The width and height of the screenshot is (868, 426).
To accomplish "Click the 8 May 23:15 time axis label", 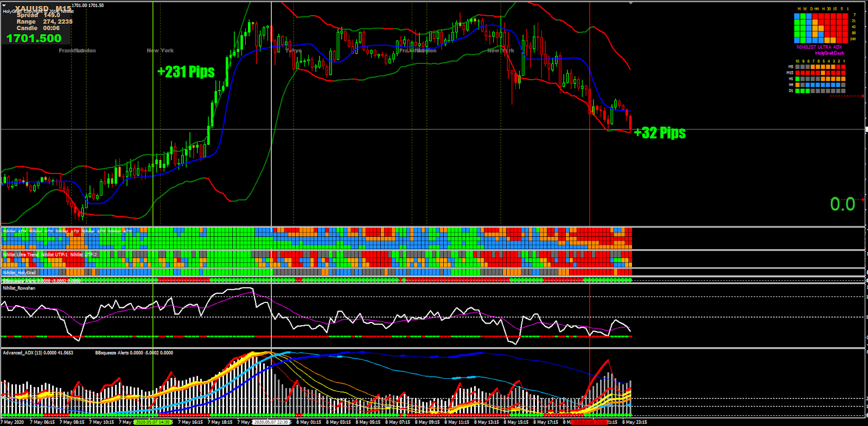I will [635, 422].
